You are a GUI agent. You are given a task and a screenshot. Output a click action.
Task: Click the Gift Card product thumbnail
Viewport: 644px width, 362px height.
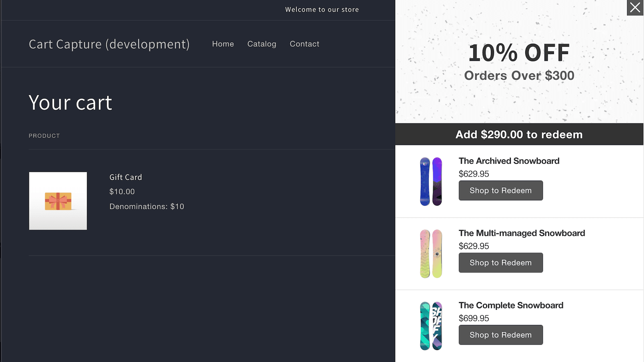(58, 201)
